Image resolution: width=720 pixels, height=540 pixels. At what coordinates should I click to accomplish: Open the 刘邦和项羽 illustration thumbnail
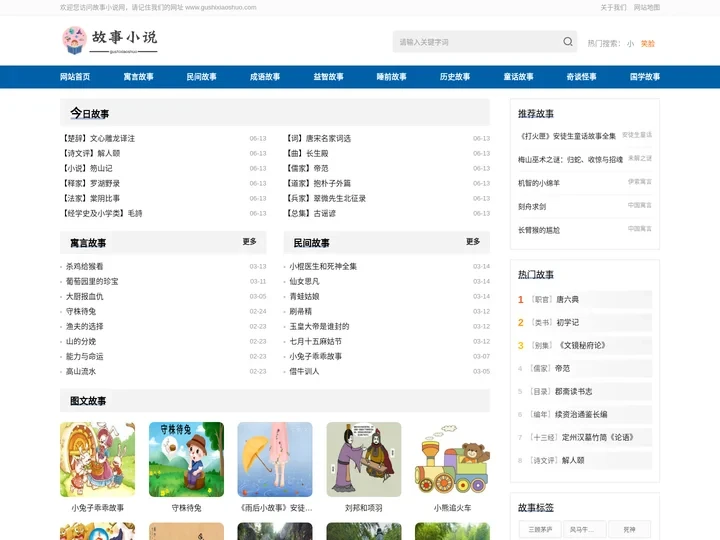(x=364, y=459)
